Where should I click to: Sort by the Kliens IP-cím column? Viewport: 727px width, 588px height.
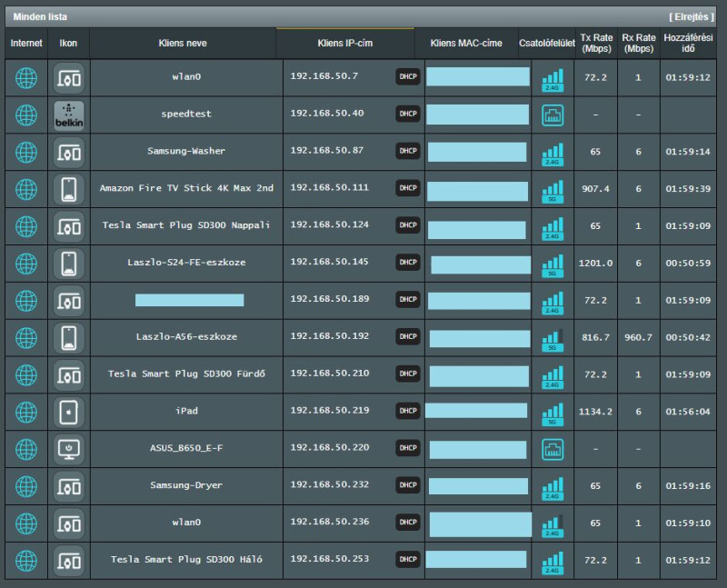(x=345, y=43)
